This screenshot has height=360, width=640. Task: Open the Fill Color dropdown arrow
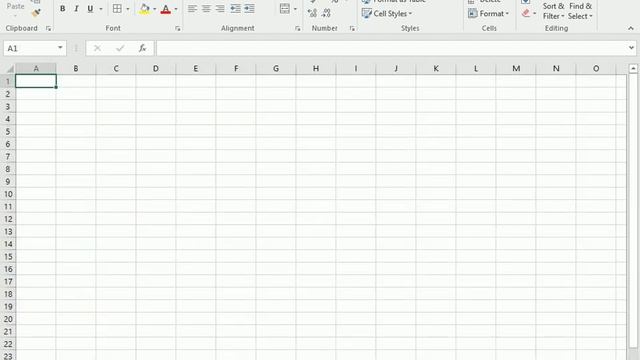[x=155, y=9]
